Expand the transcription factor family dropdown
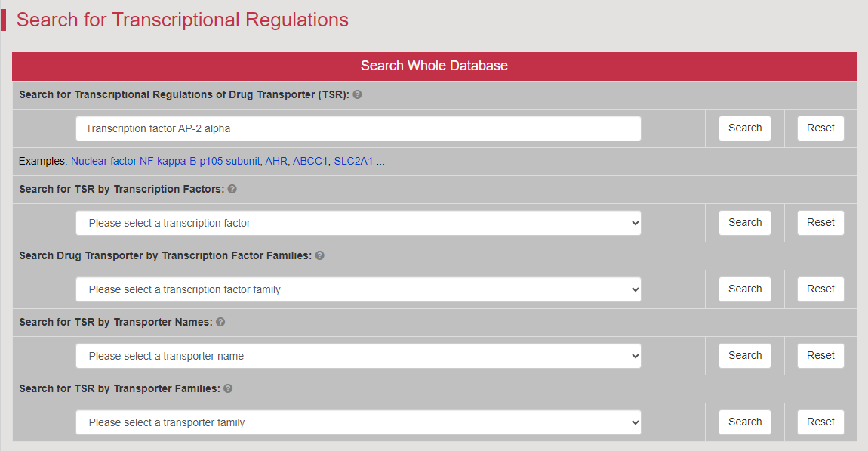Image resolution: width=868 pixels, height=451 pixels. click(358, 289)
